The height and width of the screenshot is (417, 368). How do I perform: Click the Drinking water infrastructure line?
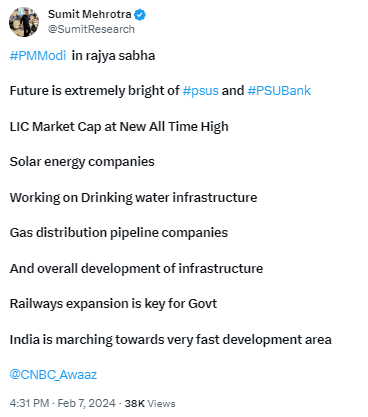[x=133, y=198]
